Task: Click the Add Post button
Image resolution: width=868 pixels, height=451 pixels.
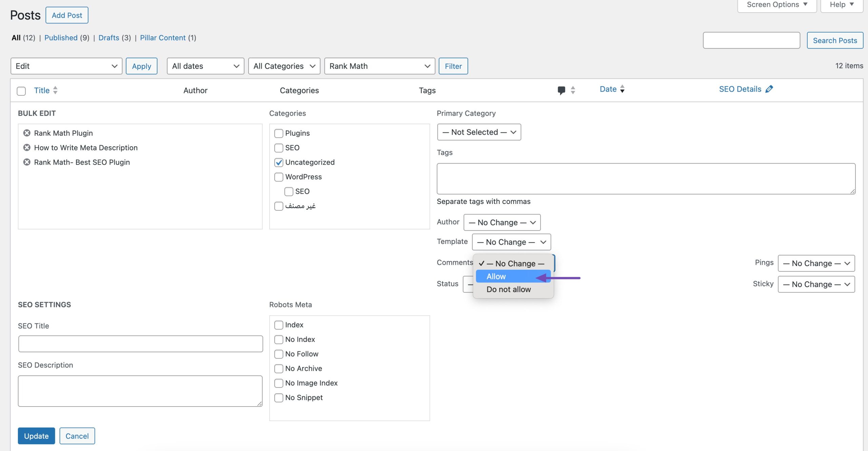Action: click(x=67, y=15)
